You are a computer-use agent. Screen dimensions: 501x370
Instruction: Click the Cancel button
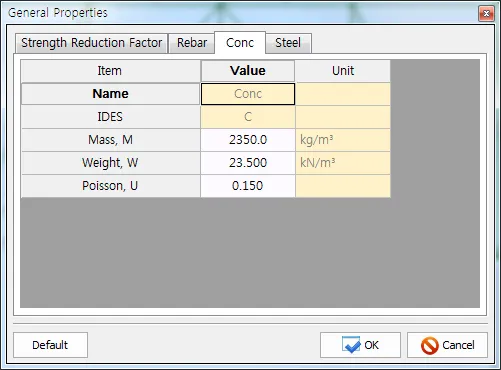pos(447,345)
